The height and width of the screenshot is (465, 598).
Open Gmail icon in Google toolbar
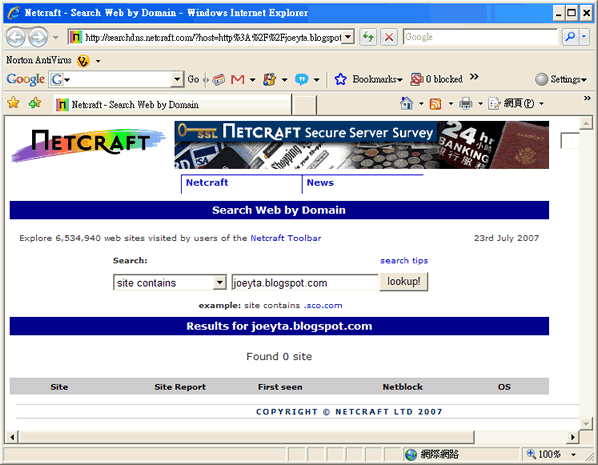[x=238, y=80]
